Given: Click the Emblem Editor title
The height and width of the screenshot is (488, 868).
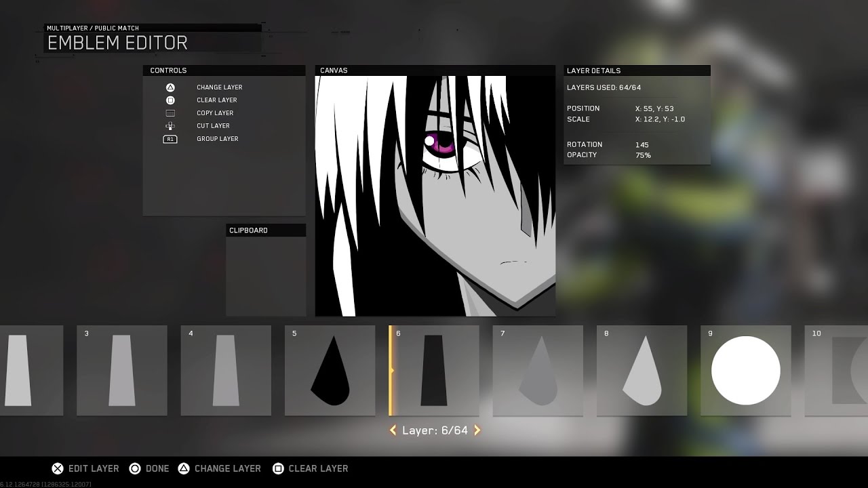Looking at the screenshot, I should coord(117,43).
